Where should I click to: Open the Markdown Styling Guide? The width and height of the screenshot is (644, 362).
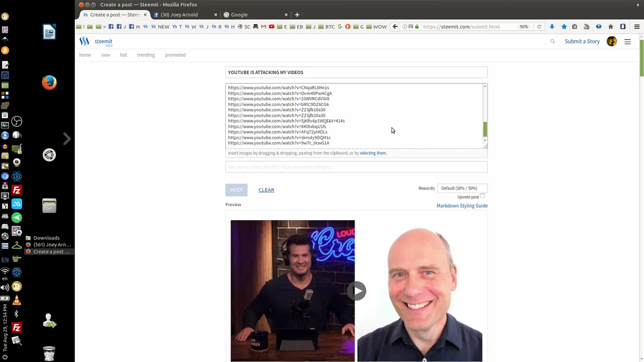click(x=462, y=206)
